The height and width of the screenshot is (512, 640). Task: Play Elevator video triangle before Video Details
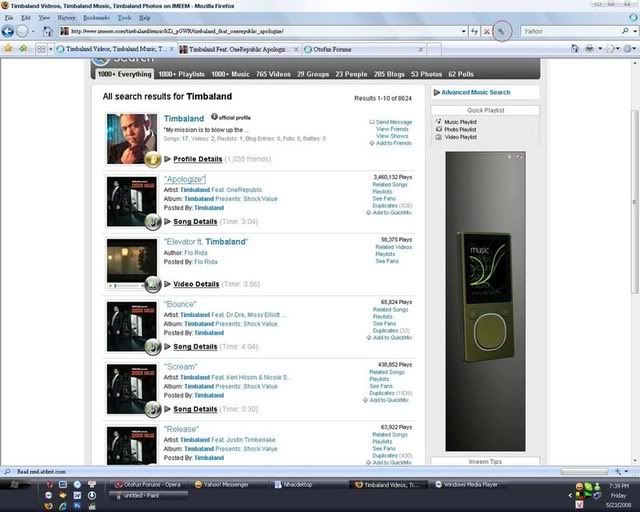point(167,284)
